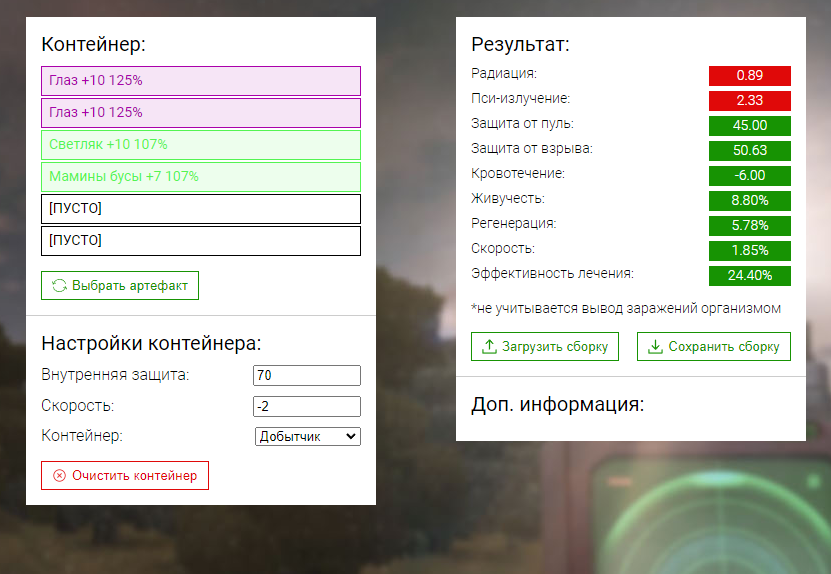Click the Результат: heading

[x=520, y=44]
